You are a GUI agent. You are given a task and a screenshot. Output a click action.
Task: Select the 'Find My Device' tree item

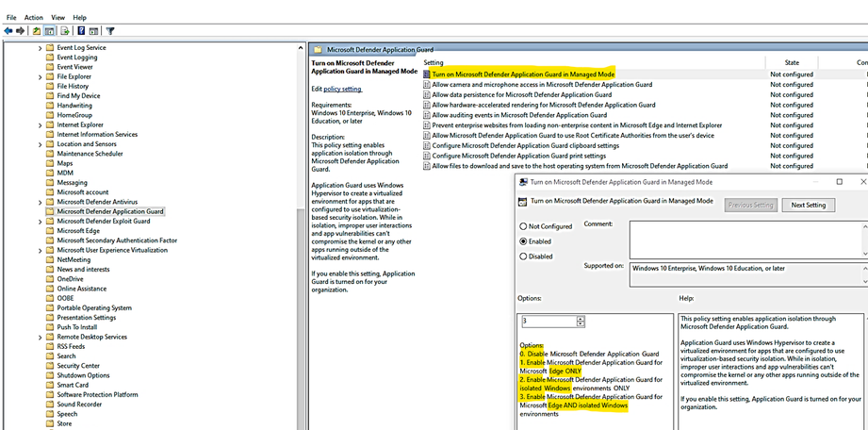tap(78, 96)
